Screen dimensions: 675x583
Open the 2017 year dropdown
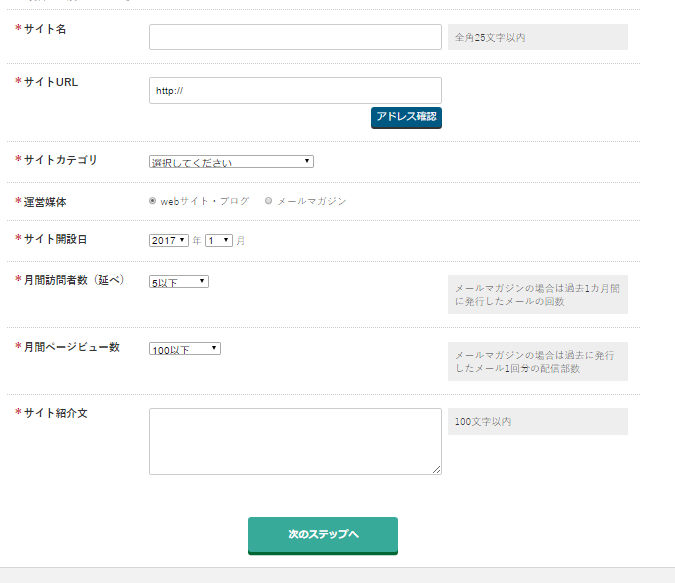point(169,240)
